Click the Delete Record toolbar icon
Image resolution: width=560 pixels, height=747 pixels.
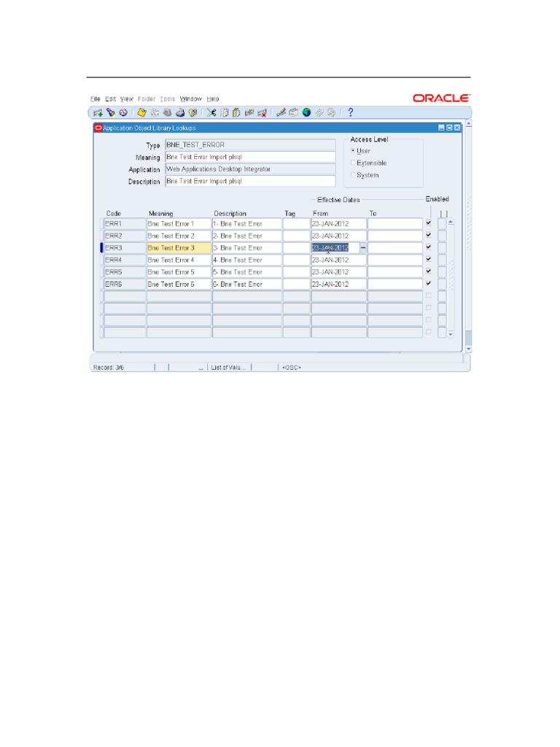(x=262, y=113)
